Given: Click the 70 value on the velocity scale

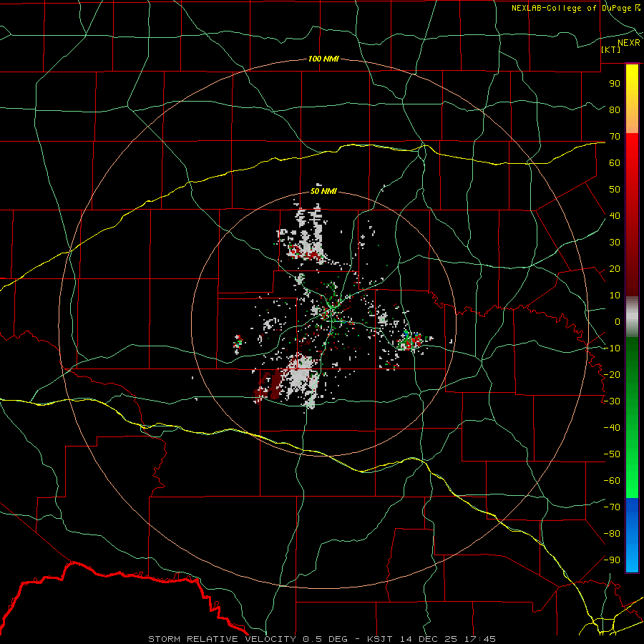Looking at the screenshot, I should 615,137.
